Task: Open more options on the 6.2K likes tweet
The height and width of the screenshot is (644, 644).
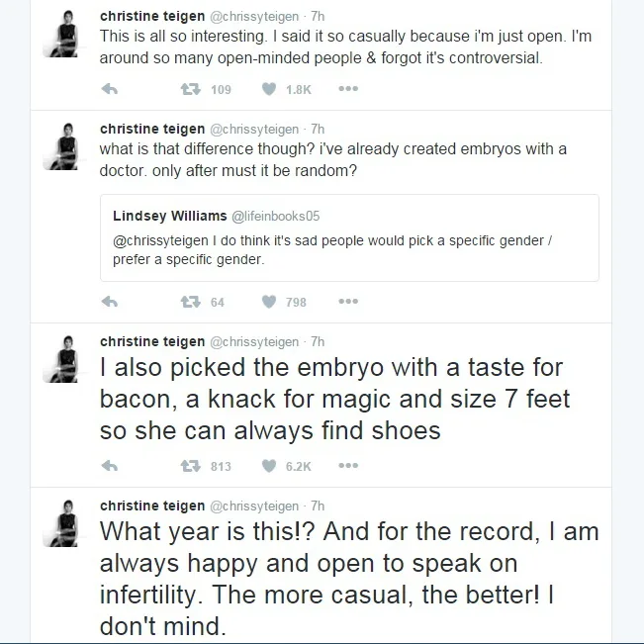Action: (348, 466)
